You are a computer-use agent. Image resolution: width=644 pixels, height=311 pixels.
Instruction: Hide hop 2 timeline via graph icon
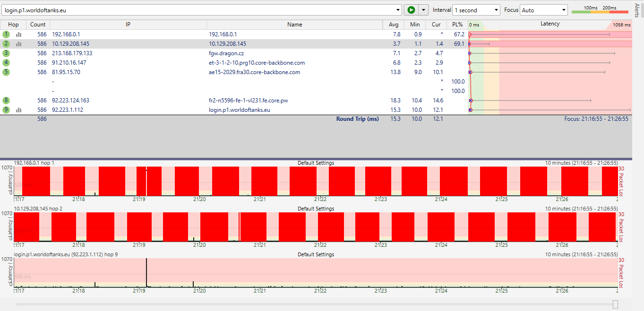pyautogui.click(x=19, y=44)
